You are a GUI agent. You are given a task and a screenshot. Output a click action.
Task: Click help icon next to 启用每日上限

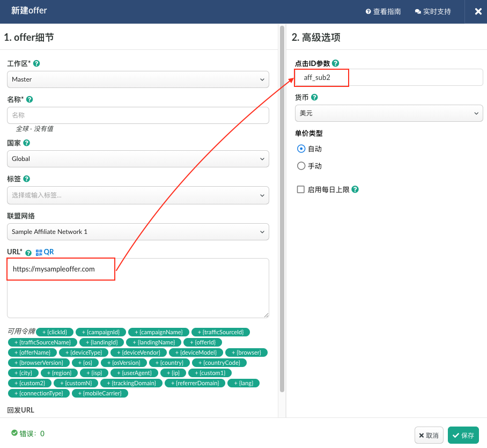click(355, 189)
